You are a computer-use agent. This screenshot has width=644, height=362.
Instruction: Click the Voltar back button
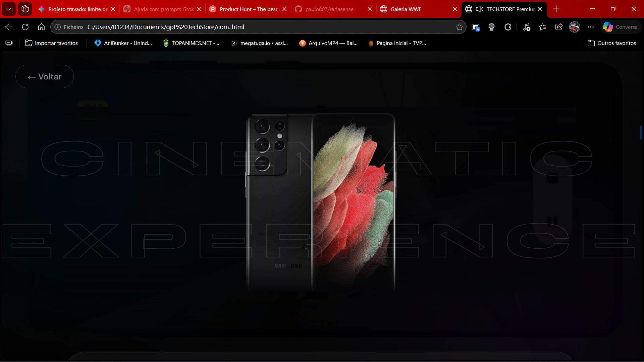pos(45,76)
